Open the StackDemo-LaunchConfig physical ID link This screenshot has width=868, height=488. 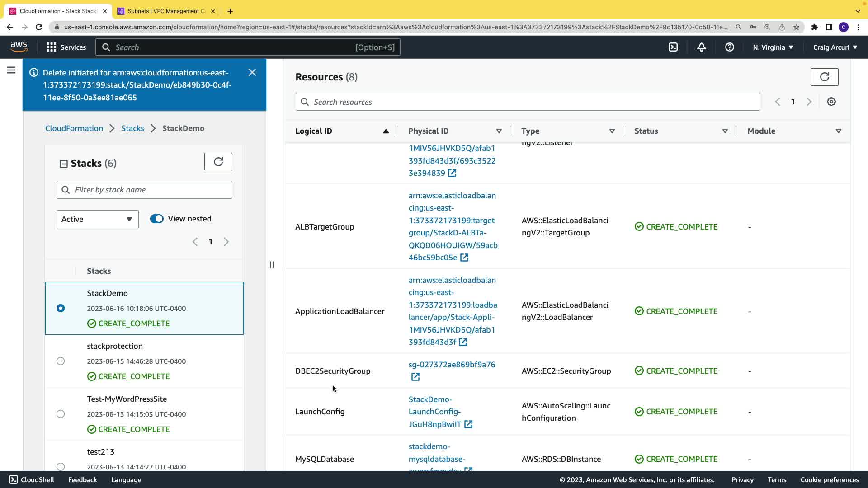(x=434, y=412)
